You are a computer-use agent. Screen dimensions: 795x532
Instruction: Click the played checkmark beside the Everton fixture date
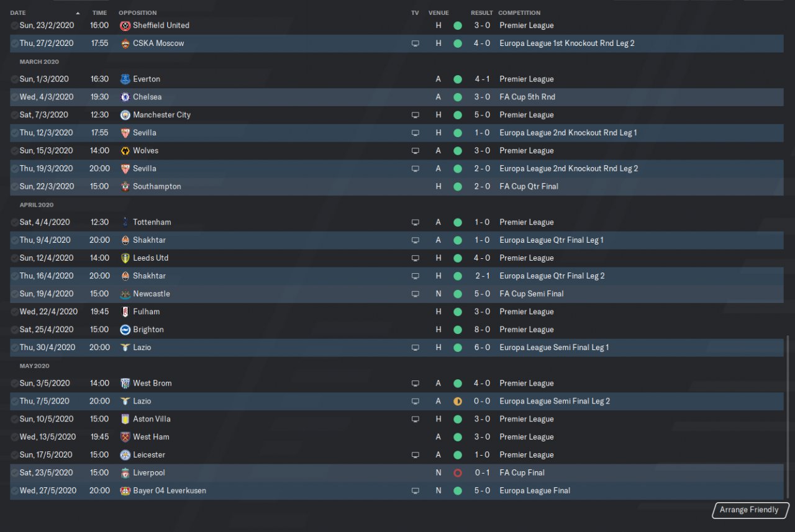tap(15, 79)
